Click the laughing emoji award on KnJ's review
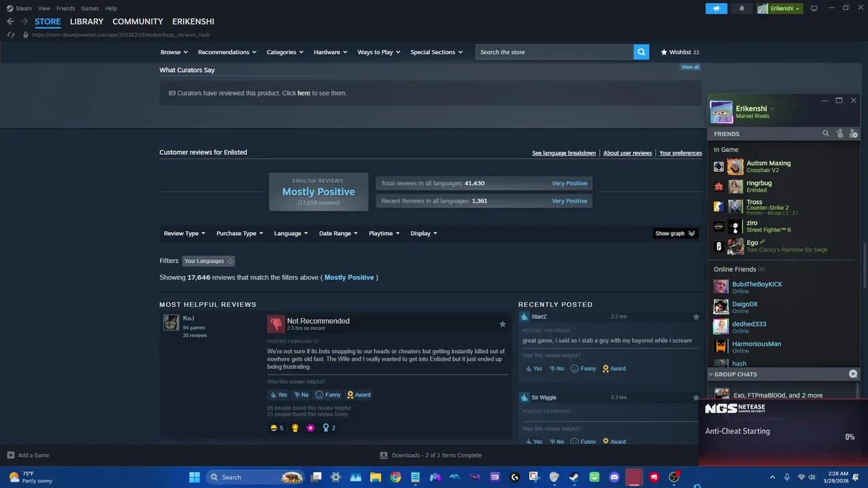 274,428
